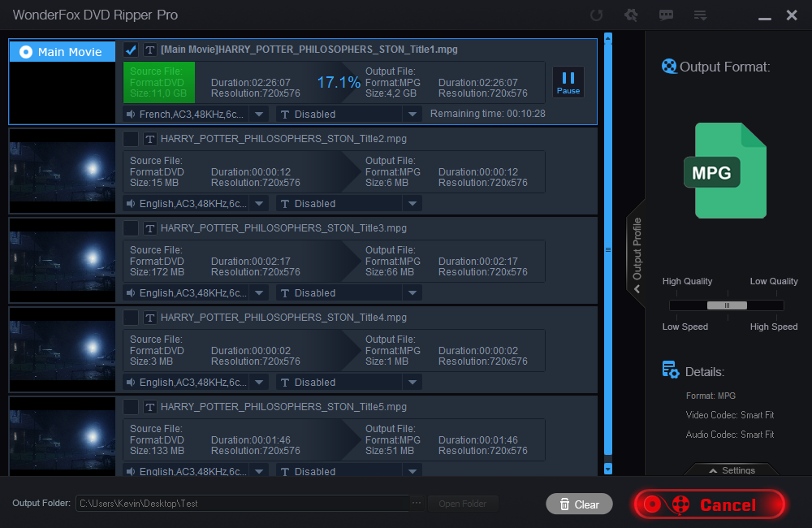Viewport: 812px width, 528px height.
Task: Click the subtitle T icon in Title3 row
Action: tap(285, 293)
